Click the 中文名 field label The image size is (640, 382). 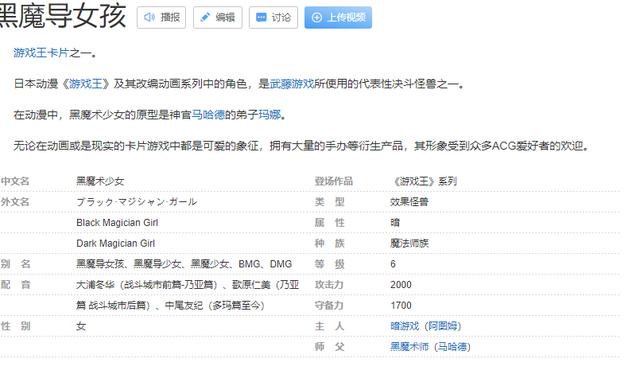coord(15,181)
